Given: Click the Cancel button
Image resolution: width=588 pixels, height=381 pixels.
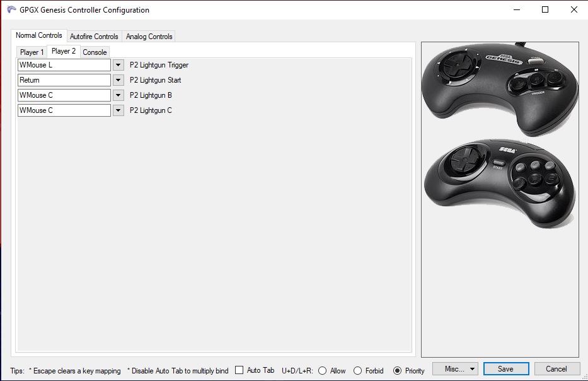Looking at the screenshot, I should pyautogui.click(x=557, y=369).
